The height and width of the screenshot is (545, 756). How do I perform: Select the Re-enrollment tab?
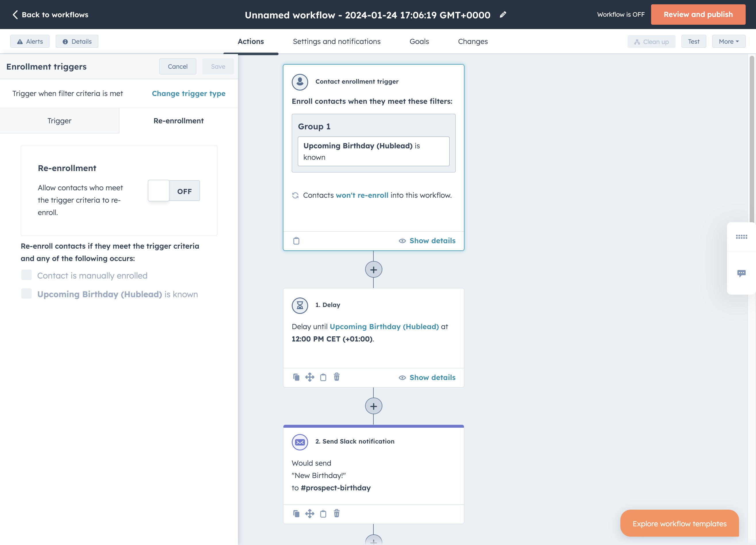click(x=178, y=121)
